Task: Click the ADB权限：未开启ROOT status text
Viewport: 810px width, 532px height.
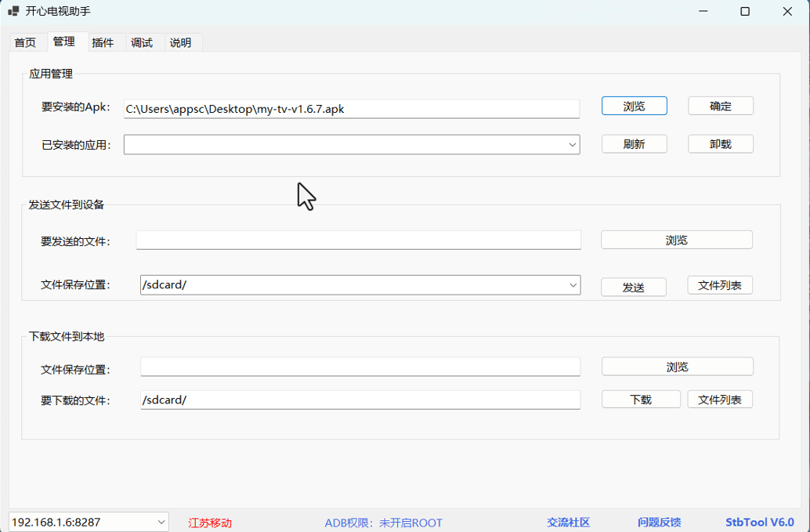Action: coord(383,523)
